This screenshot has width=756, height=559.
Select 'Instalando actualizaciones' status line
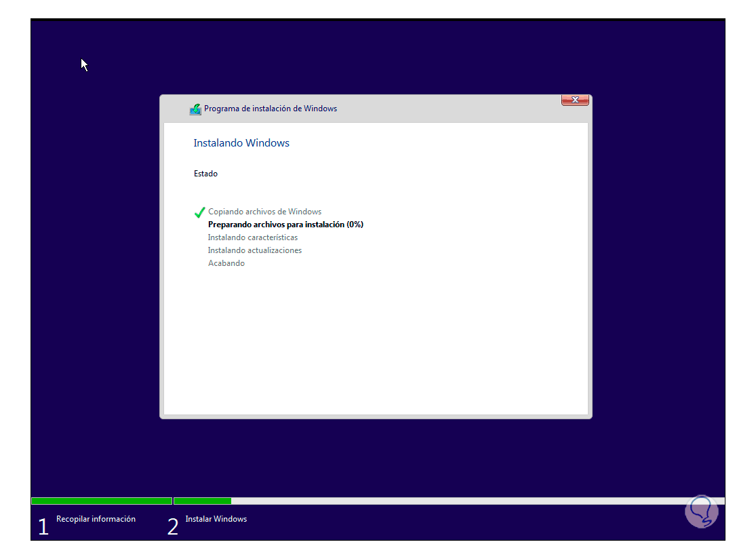(254, 250)
